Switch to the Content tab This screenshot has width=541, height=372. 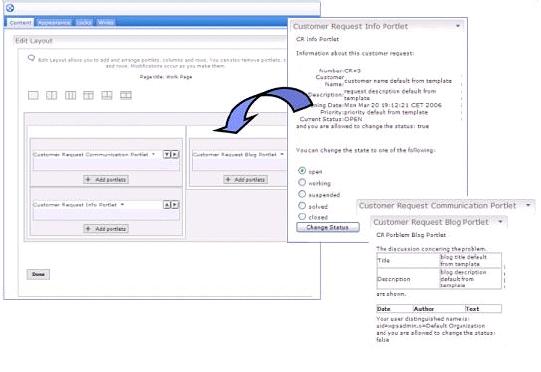(x=20, y=23)
